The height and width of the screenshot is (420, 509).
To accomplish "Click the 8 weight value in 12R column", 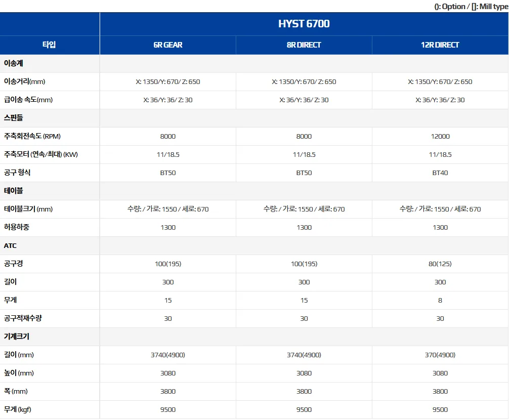I will pyautogui.click(x=440, y=300).
